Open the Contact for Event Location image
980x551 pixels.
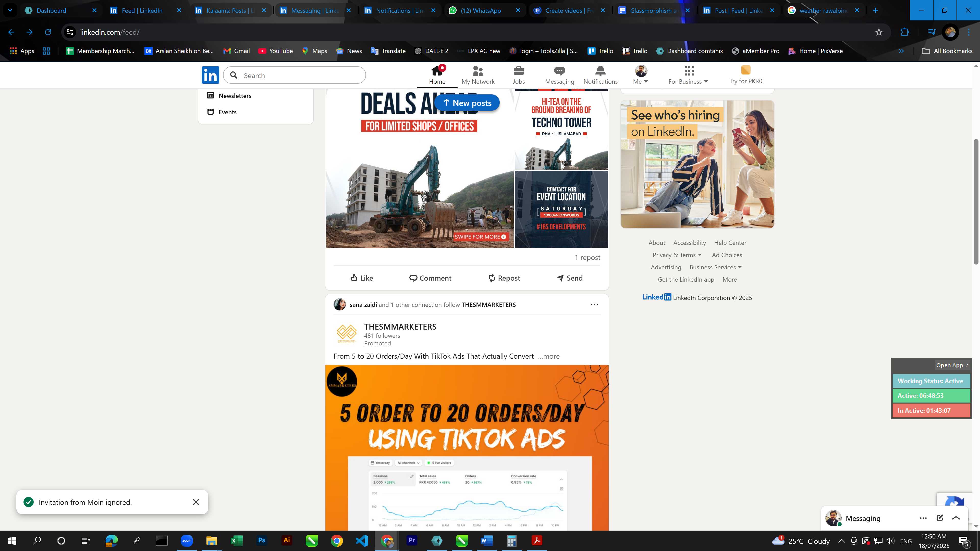pos(561,209)
